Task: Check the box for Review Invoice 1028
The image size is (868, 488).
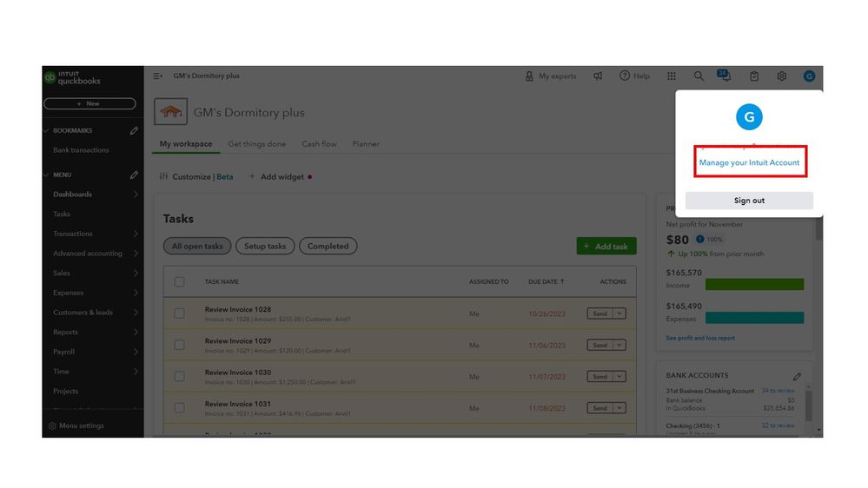Action: (179, 313)
